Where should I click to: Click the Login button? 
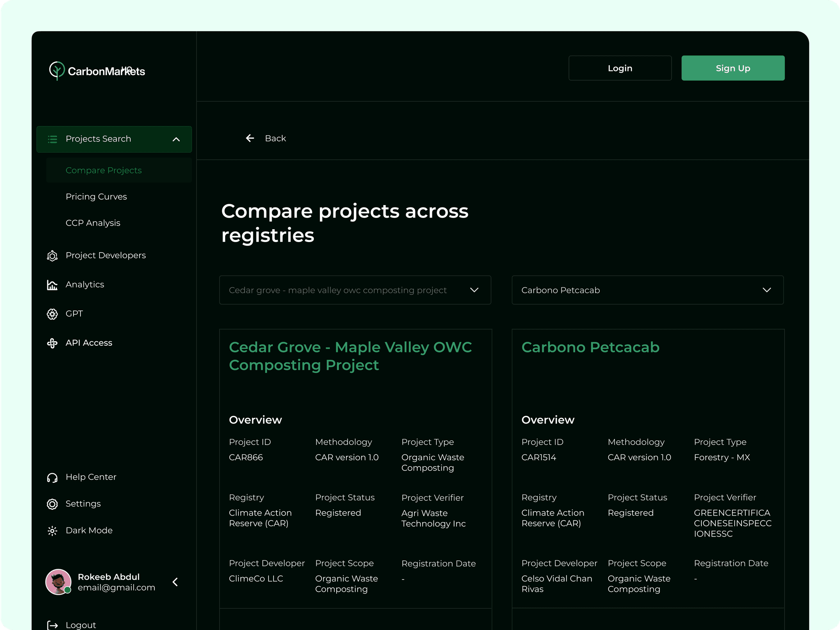(619, 68)
